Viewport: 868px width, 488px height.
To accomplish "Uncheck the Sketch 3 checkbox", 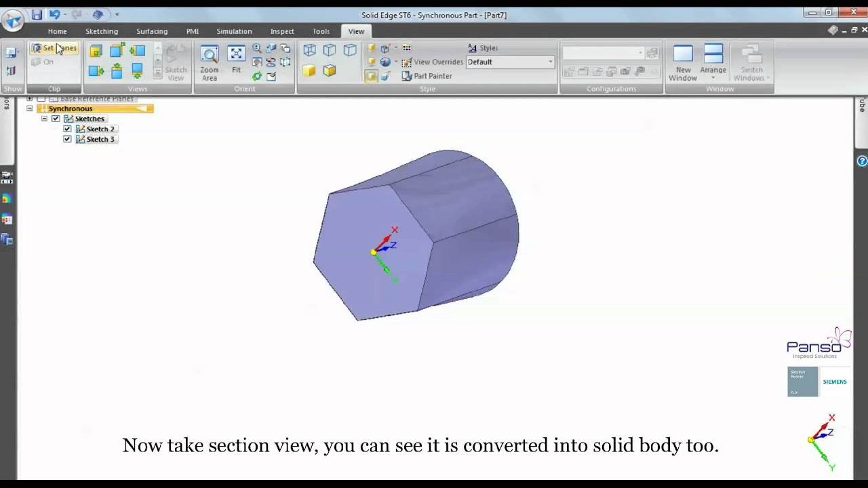I will [x=67, y=139].
